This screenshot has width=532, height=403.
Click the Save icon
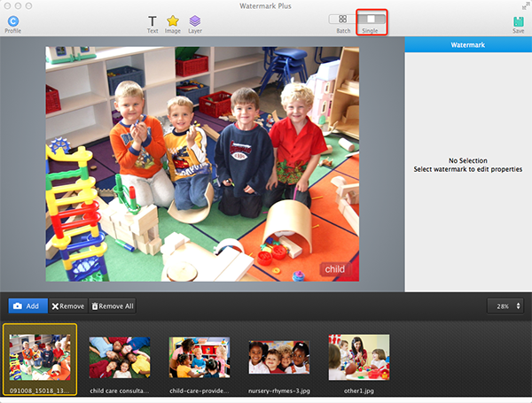click(518, 21)
